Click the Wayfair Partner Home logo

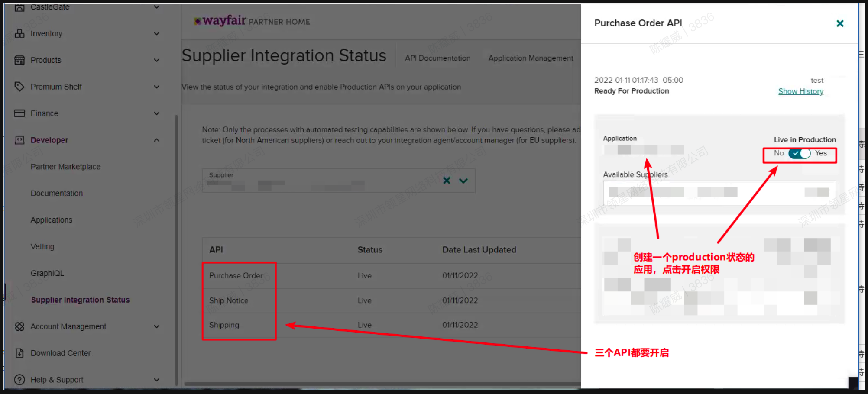pos(252,21)
